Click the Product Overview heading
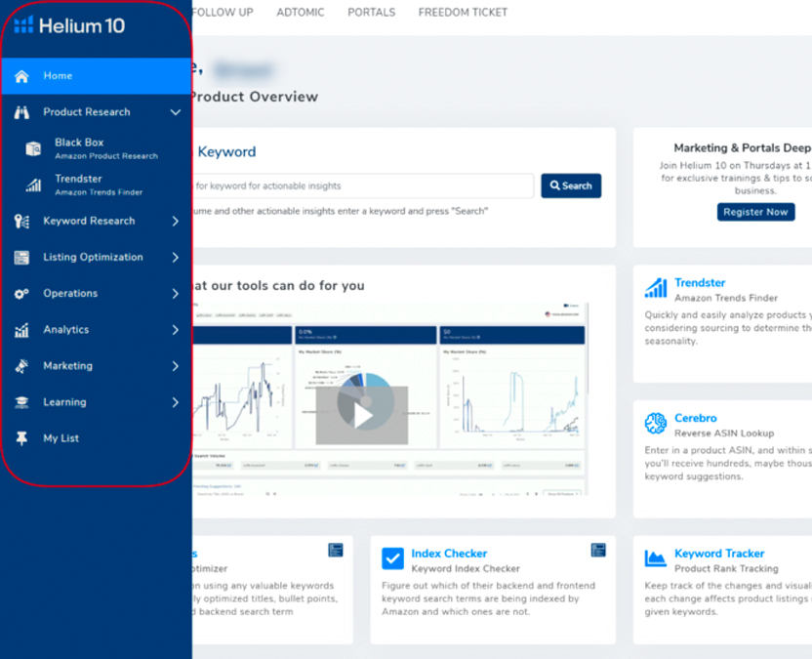Viewport: 812px width, 659px height. click(x=255, y=97)
